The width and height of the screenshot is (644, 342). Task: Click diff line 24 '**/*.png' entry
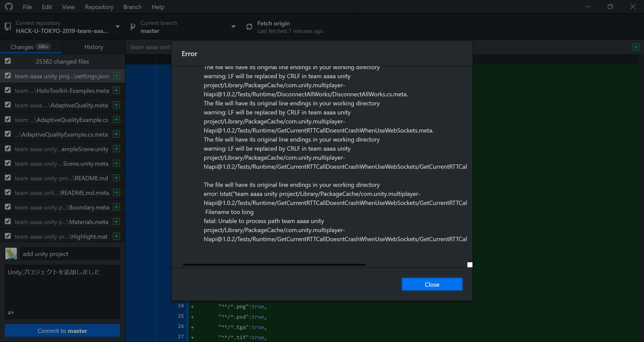pos(242,307)
